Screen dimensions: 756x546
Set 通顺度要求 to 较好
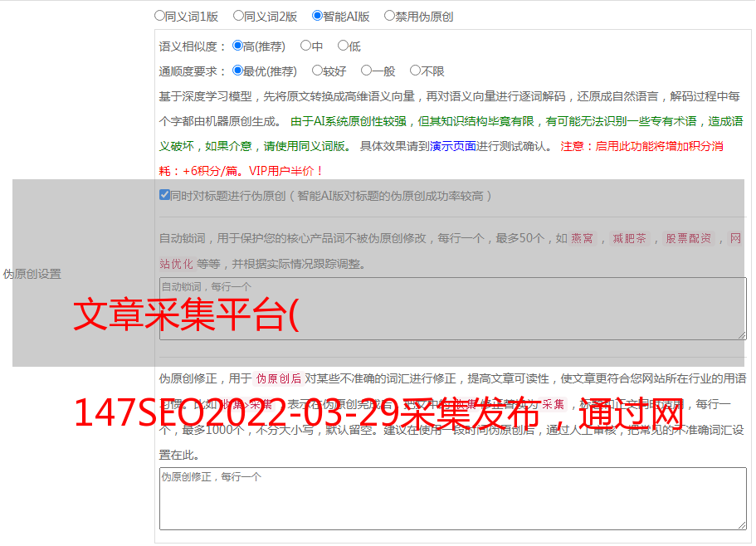pos(317,71)
